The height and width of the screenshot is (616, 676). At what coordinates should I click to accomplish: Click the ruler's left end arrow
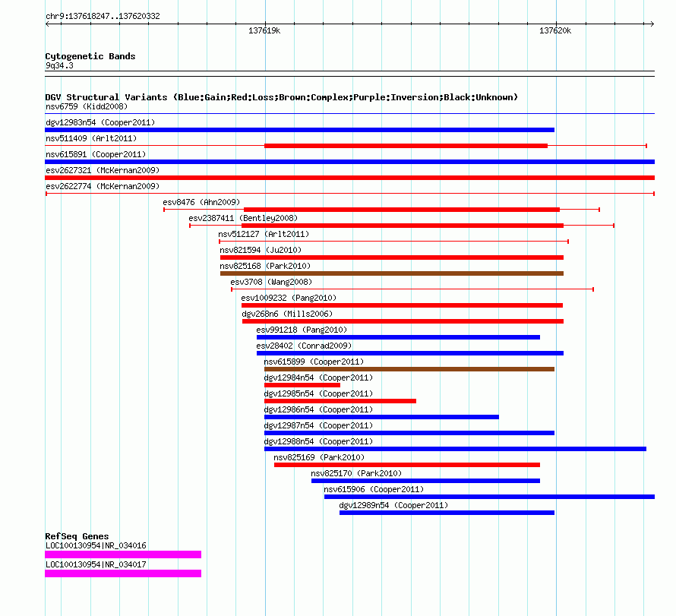tap(47, 24)
